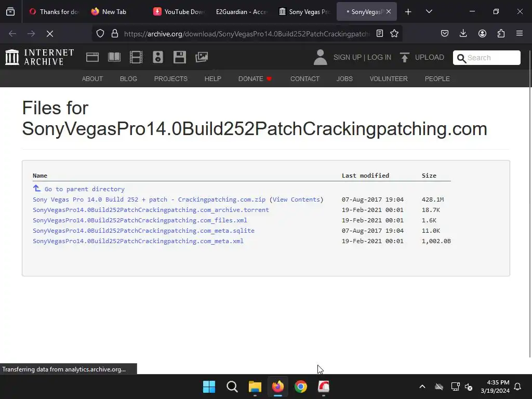The width and height of the screenshot is (532, 399).
Task: Switch to Thanks for downloading tab
Action: (54, 11)
